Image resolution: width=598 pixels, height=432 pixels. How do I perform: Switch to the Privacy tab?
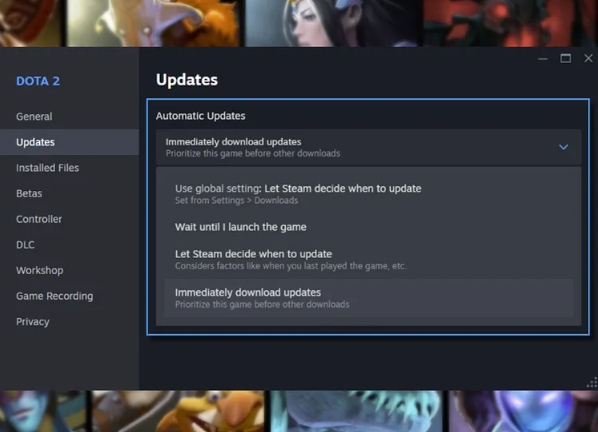33,322
